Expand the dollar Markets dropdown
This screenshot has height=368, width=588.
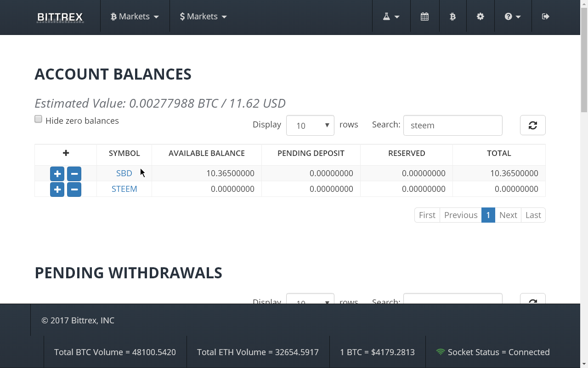[x=203, y=17]
